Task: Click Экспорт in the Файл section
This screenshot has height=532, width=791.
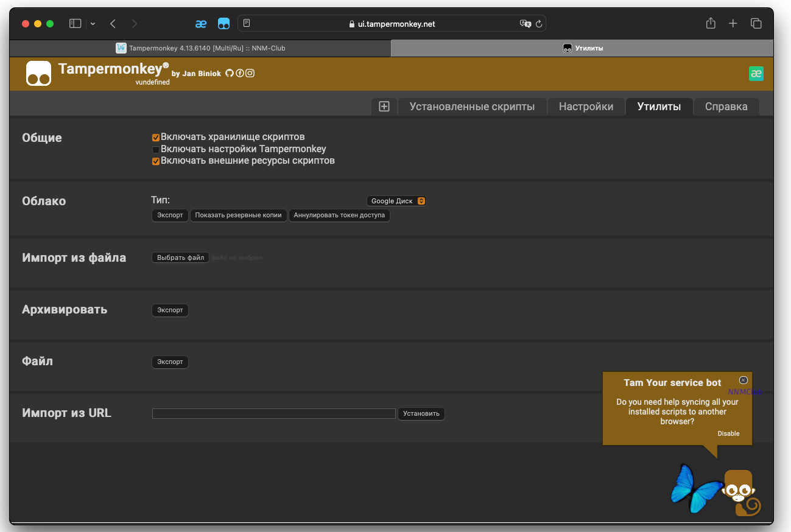Action: 170,362
